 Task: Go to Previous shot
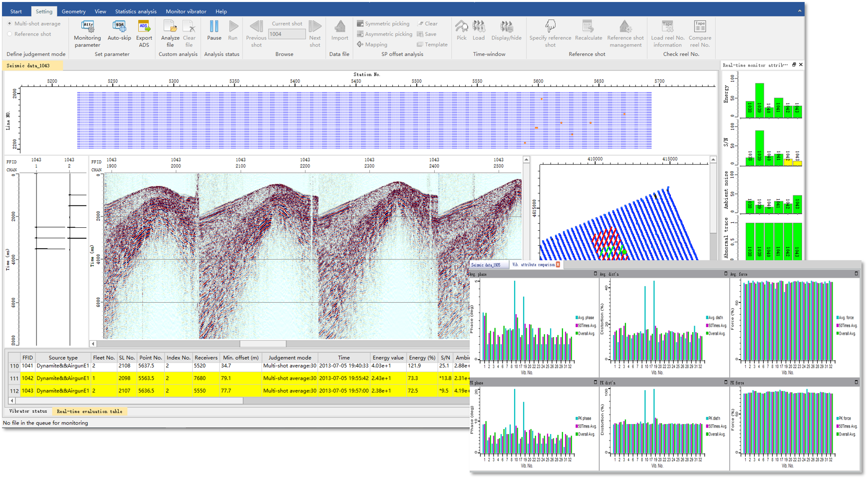pyautogui.click(x=256, y=33)
